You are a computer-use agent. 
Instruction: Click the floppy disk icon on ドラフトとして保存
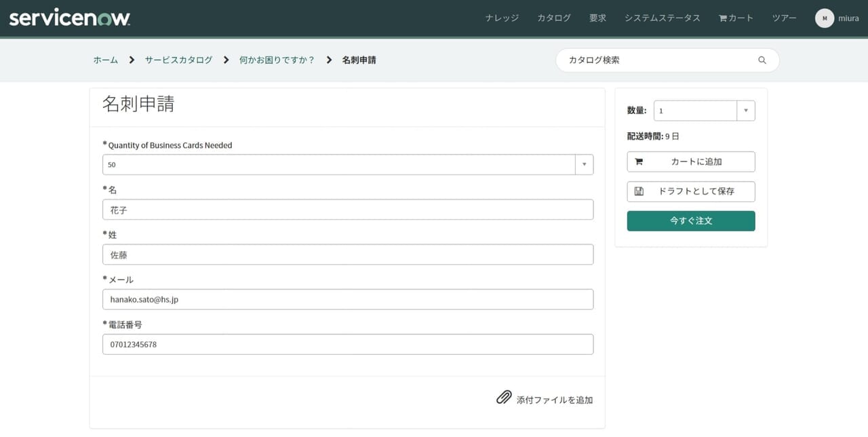pyautogui.click(x=639, y=192)
